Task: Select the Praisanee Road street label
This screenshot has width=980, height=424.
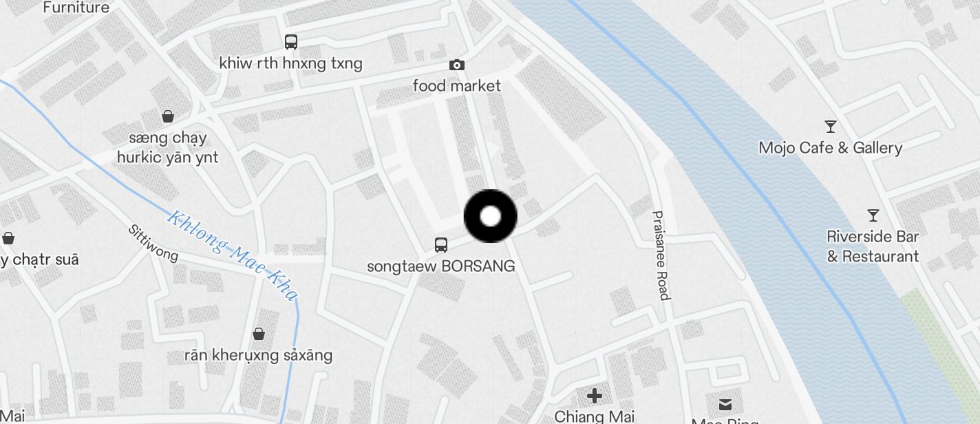Action: pyautogui.click(x=661, y=255)
